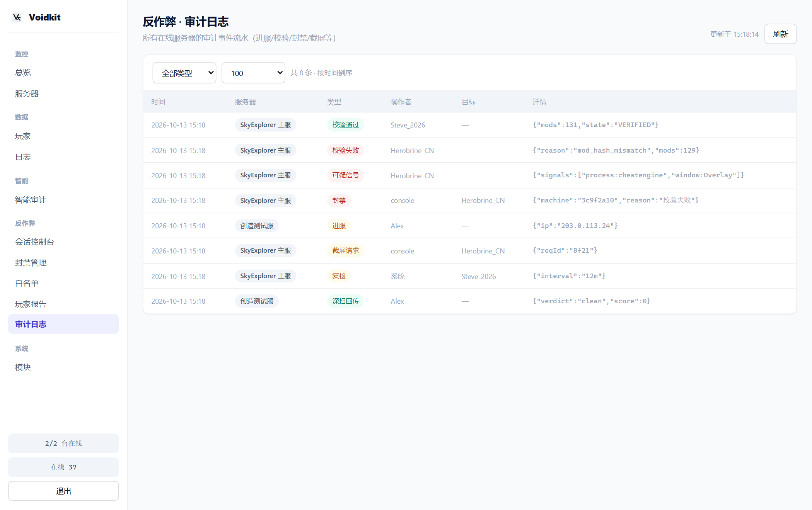812x510 pixels.
Task: Open 会话控制台 in the sidebar
Action: point(63,242)
